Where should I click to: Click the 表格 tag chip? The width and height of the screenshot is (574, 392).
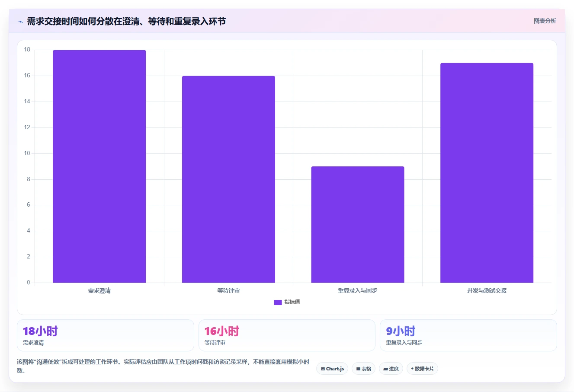(363, 369)
